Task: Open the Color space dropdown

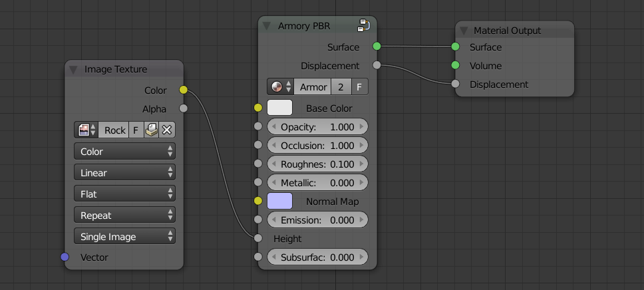Action: (x=125, y=151)
